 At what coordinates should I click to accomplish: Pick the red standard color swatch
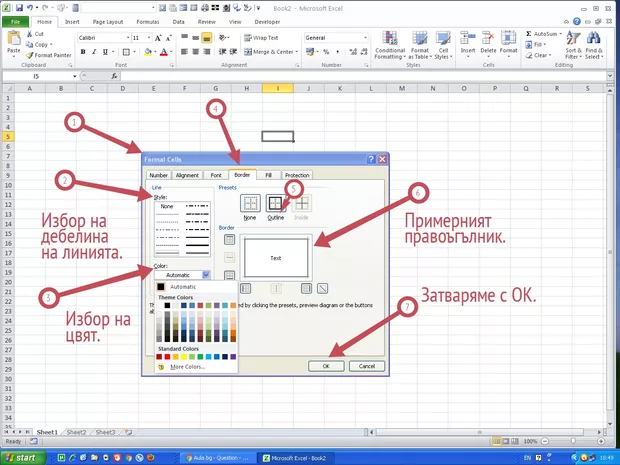click(x=167, y=357)
